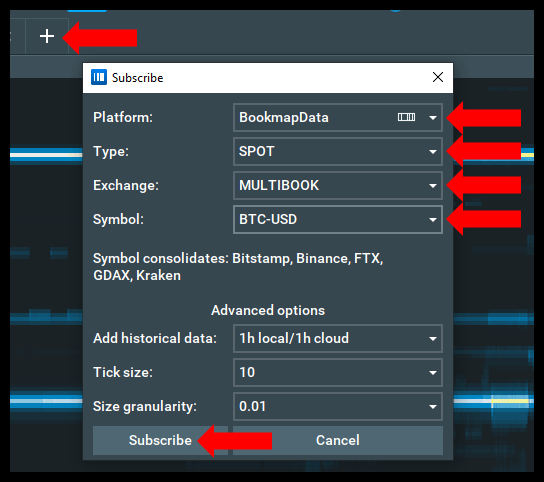Image resolution: width=544 pixels, height=482 pixels.
Task: Open the Symbol dropdown showing BTC-USD
Action: [x=338, y=219]
